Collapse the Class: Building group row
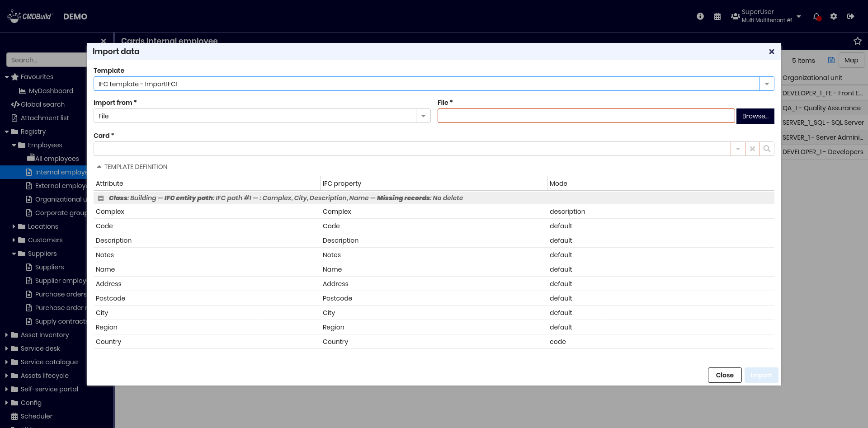This screenshot has width=868, height=428. [x=101, y=198]
